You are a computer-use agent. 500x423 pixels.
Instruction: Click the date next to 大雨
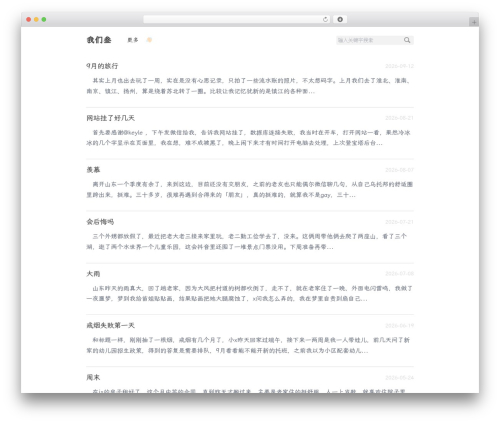pos(399,274)
